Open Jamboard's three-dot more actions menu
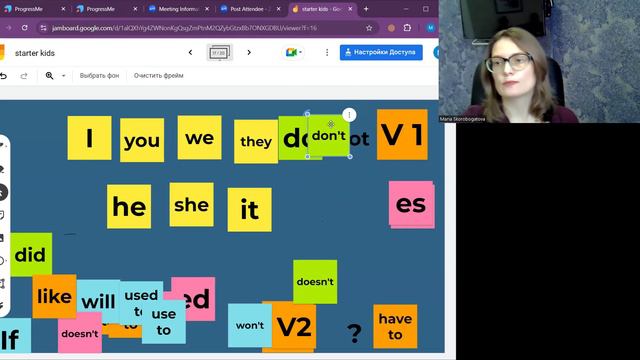Screen dimensions: 640x360 327,52
